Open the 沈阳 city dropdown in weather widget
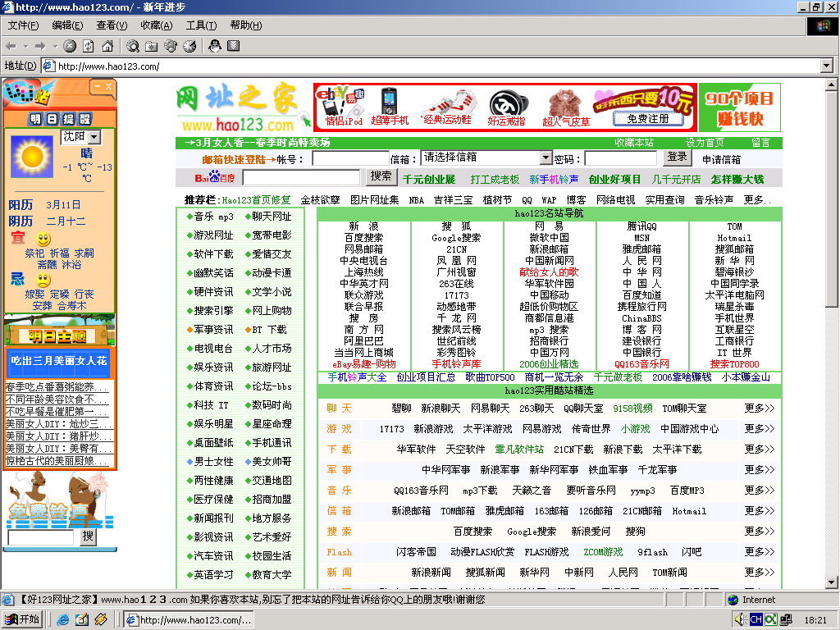Image resolution: width=840 pixels, height=630 pixels. [x=94, y=137]
